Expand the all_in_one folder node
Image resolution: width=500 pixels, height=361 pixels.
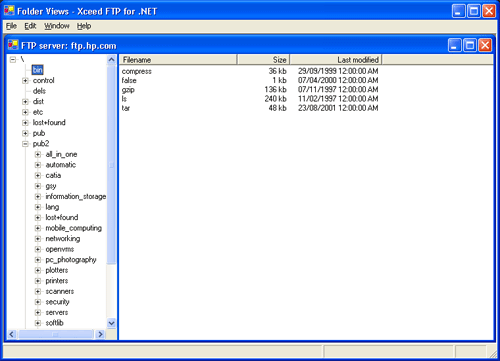tap(38, 154)
